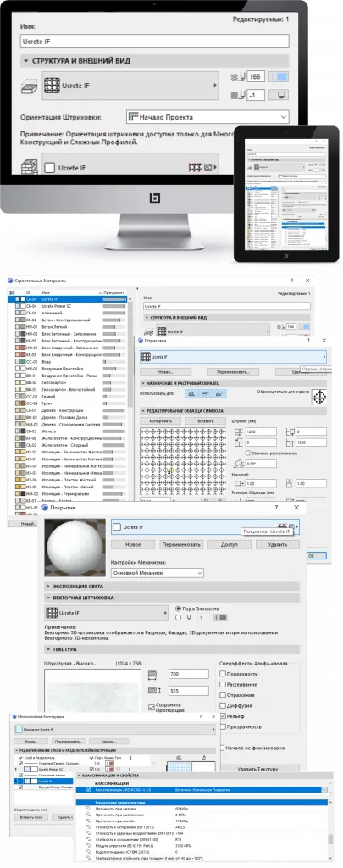Click Переименовать... in the Штриховки window
The image size is (343, 868).
(234, 372)
